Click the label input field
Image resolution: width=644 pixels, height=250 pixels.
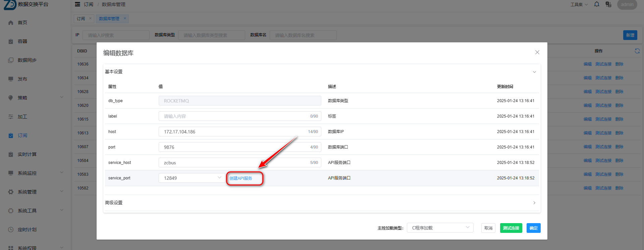pos(235,116)
